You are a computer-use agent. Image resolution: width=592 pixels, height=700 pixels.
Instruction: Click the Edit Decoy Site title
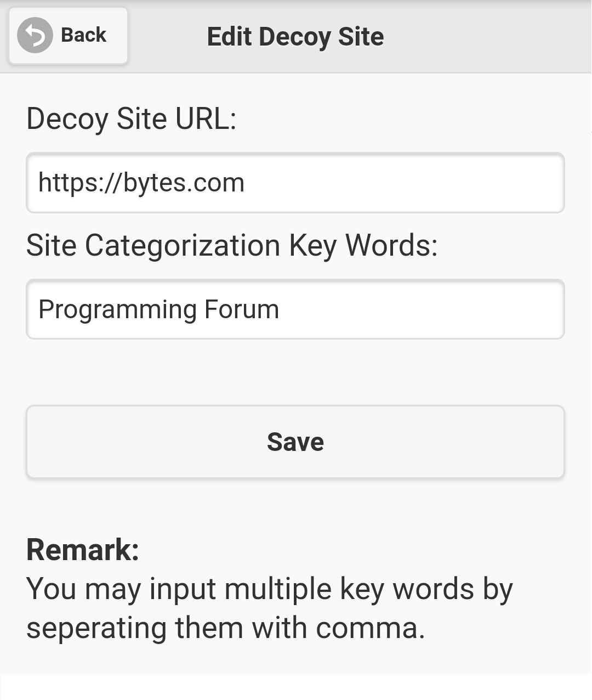(295, 37)
